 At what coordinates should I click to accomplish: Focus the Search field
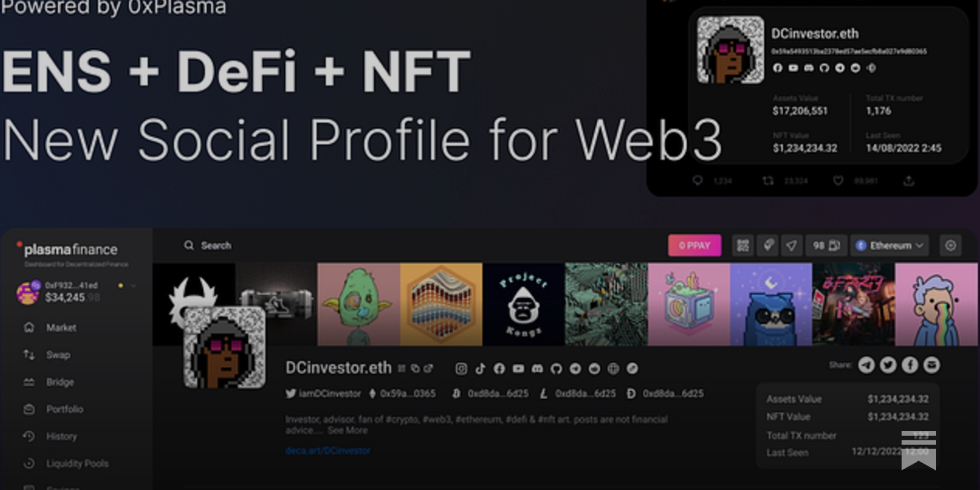coord(208,246)
